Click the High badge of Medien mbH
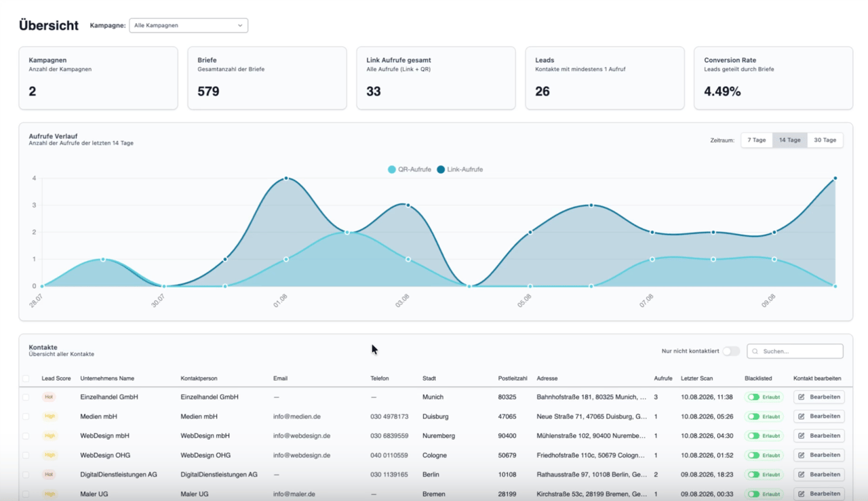This screenshot has height=501, width=868. click(50, 416)
